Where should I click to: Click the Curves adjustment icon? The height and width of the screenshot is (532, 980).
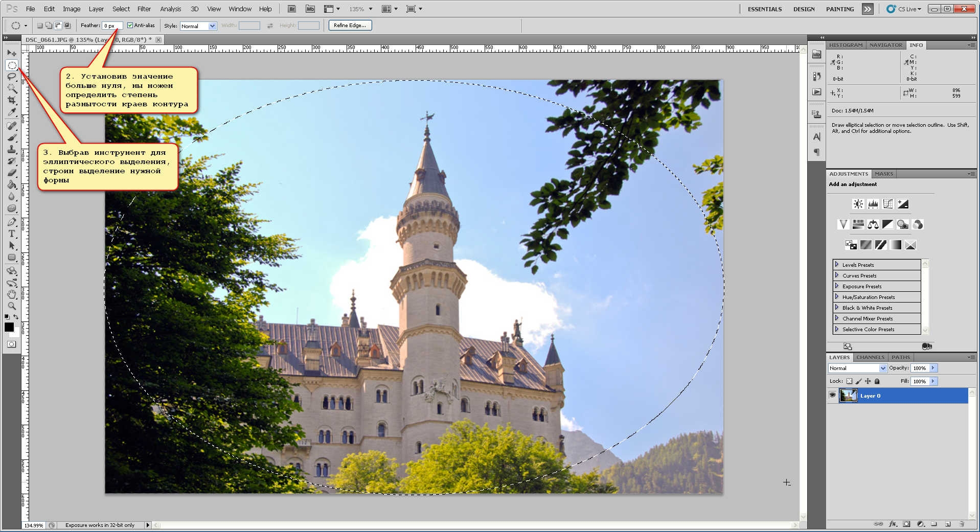coord(888,204)
